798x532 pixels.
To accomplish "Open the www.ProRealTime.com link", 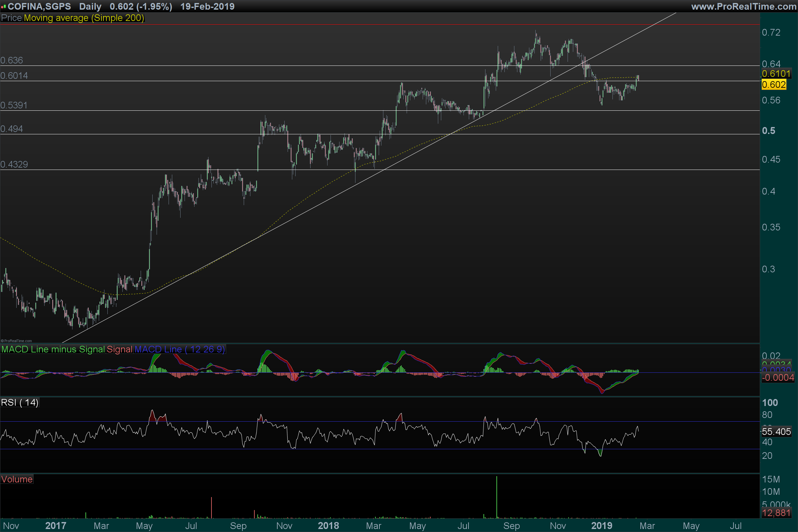I will tap(743, 6).
